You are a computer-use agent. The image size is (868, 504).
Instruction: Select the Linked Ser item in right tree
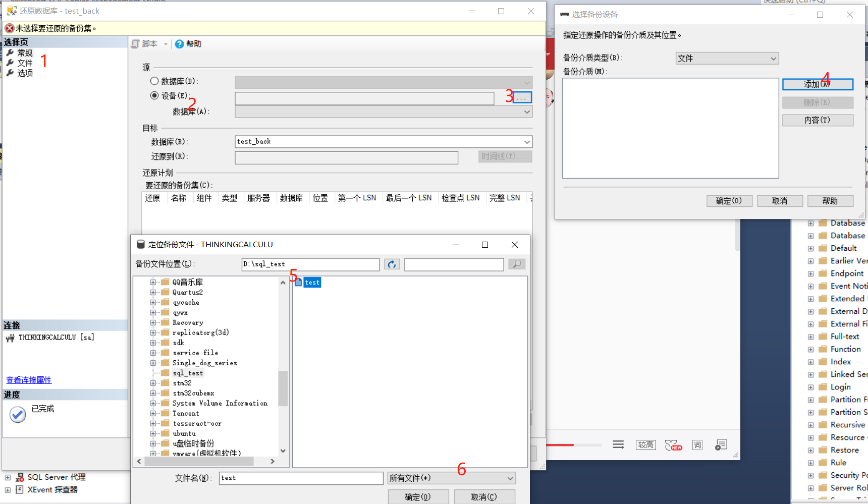849,374
